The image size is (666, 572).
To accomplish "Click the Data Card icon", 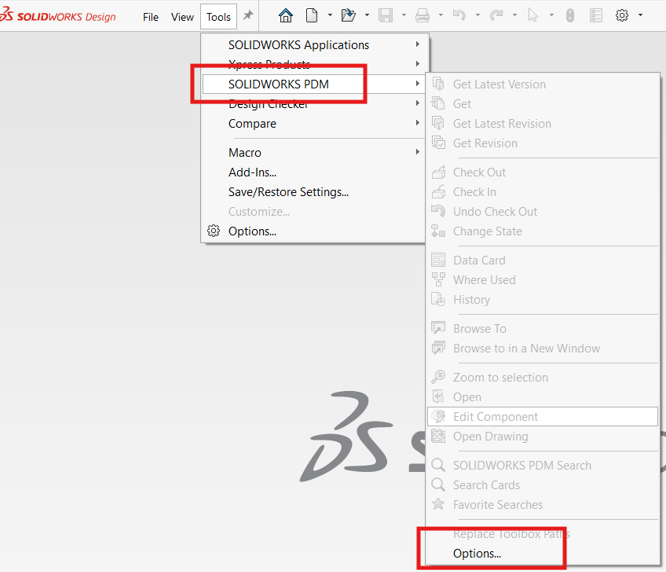I will [438, 259].
